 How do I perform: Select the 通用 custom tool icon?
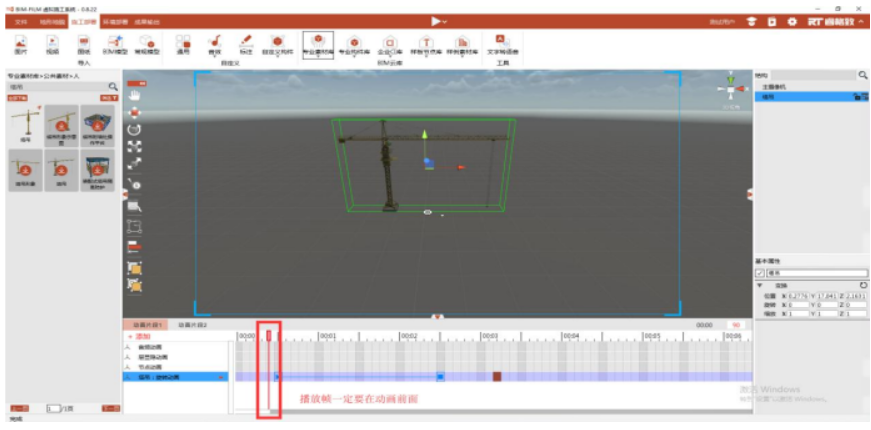(183, 44)
